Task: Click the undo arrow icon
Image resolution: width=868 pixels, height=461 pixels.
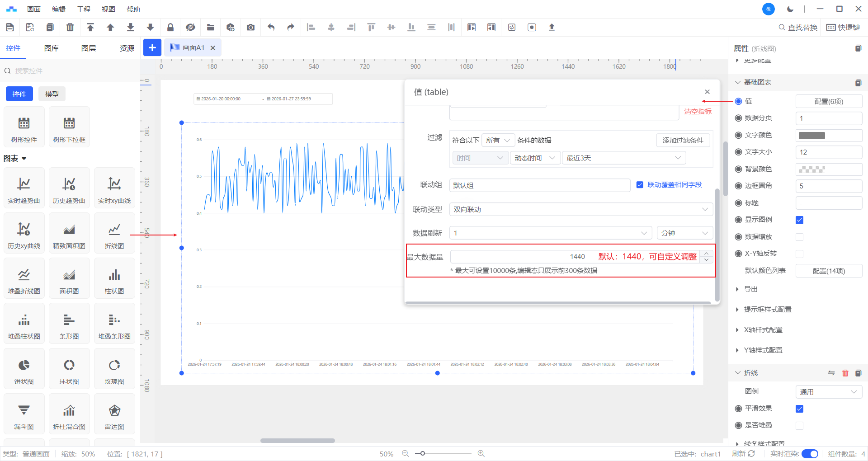Action: pos(271,28)
